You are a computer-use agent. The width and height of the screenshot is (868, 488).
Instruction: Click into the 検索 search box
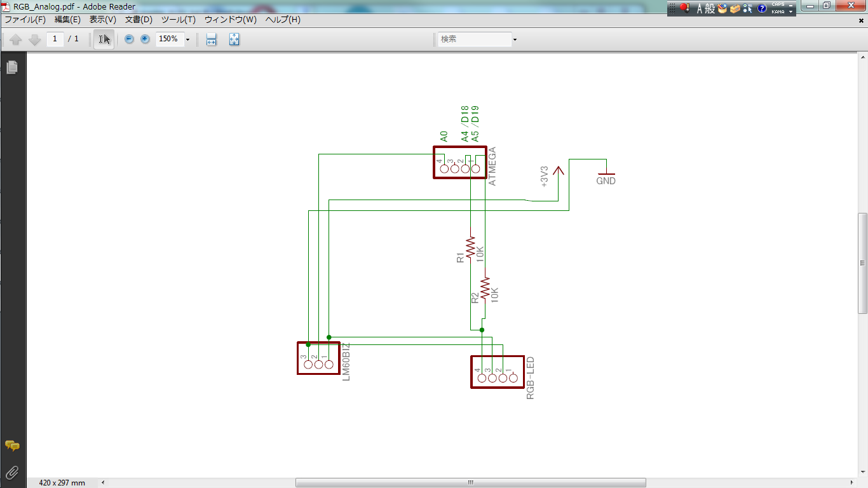[475, 39]
